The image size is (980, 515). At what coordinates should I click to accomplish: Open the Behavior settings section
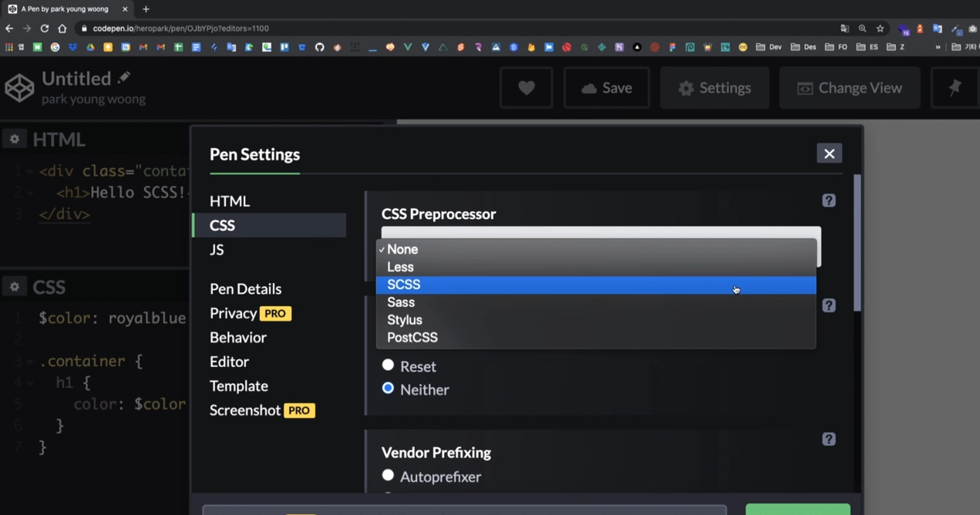237,338
